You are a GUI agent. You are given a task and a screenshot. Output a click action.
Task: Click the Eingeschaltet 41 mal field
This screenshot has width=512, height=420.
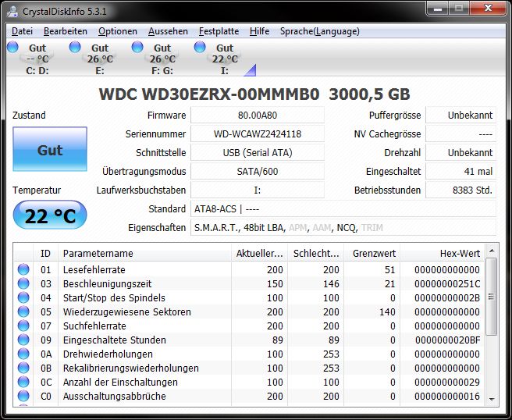click(460, 172)
